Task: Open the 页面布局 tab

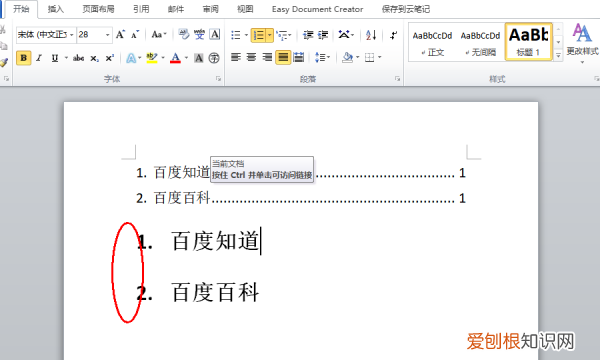Action: pyautogui.click(x=99, y=9)
